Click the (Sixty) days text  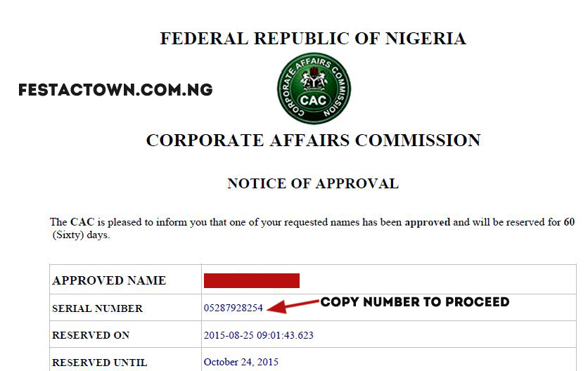click(x=81, y=235)
